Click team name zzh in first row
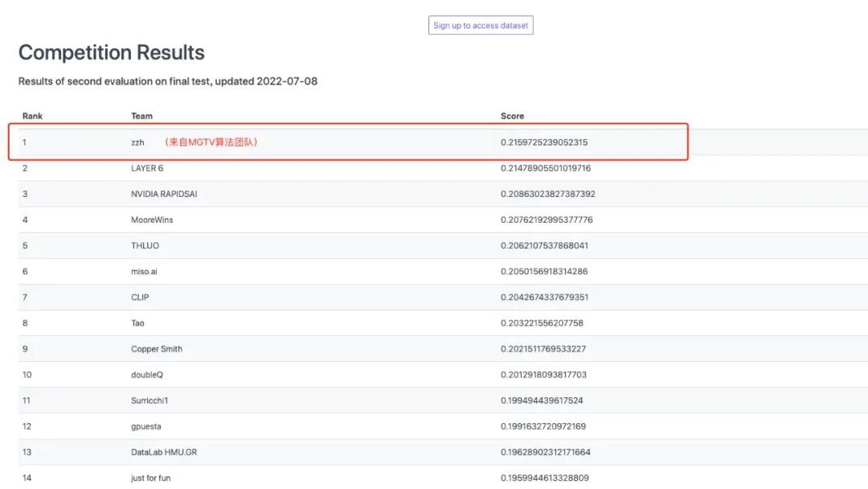This screenshot has height=489, width=868. 137,142
